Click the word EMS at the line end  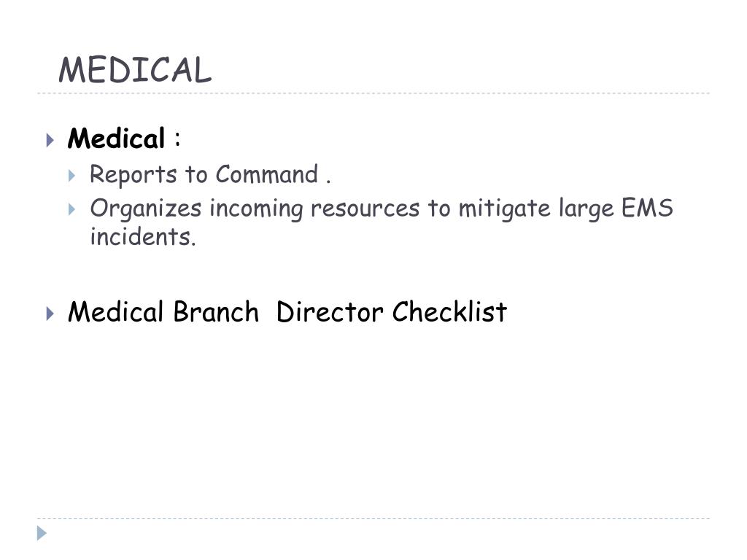(647, 208)
